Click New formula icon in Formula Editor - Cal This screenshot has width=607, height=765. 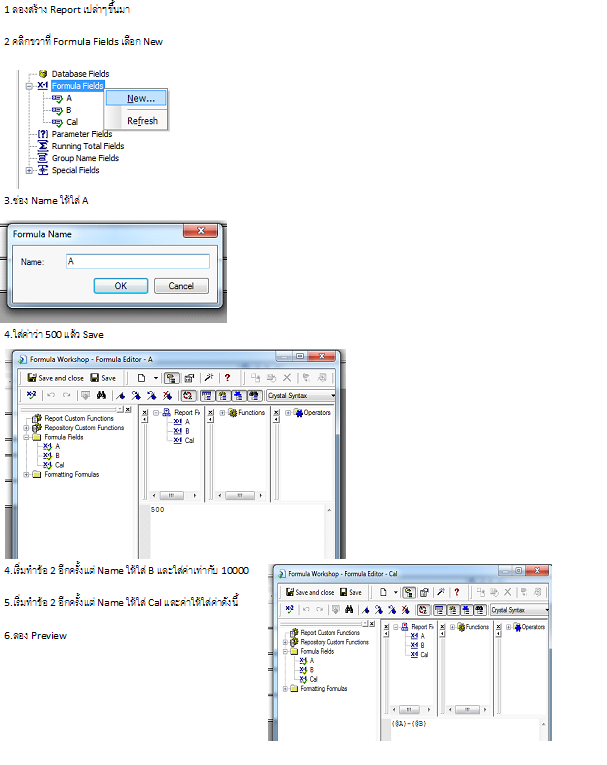pyautogui.click(x=383, y=592)
